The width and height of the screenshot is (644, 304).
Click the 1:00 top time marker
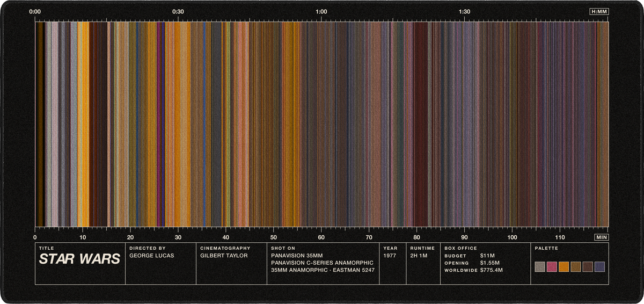click(321, 11)
